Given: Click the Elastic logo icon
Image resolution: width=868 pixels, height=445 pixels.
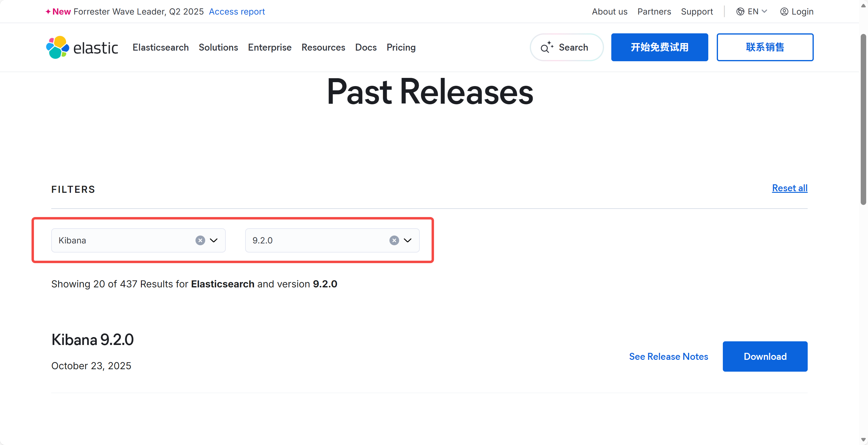Looking at the screenshot, I should click(58, 47).
